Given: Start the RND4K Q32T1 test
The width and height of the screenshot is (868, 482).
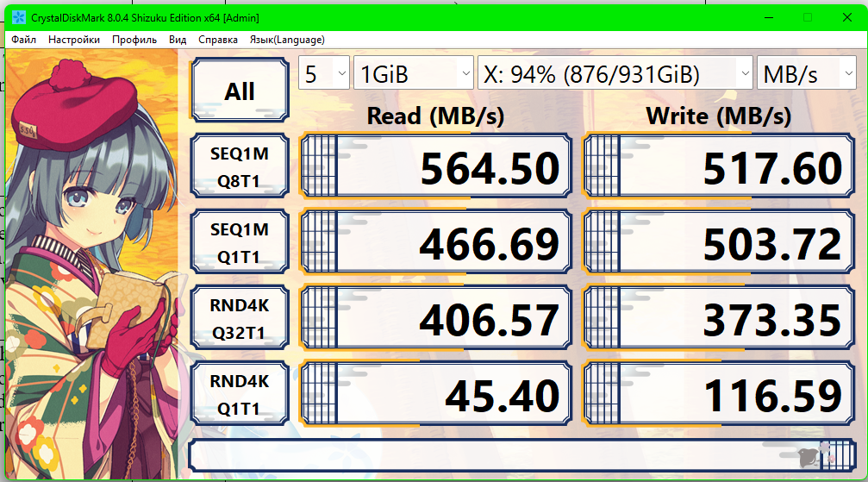Looking at the screenshot, I should coord(240,318).
